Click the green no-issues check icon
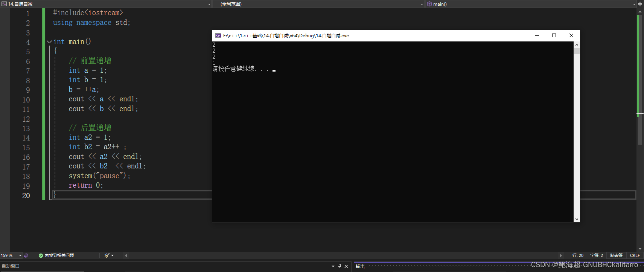The image size is (644, 272). 41,255
